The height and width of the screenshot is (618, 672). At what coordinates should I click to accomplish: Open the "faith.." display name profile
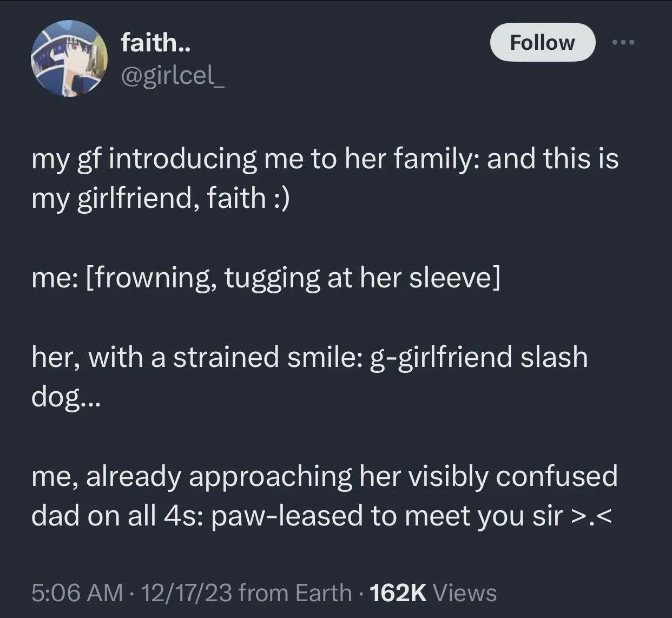pos(156,43)
